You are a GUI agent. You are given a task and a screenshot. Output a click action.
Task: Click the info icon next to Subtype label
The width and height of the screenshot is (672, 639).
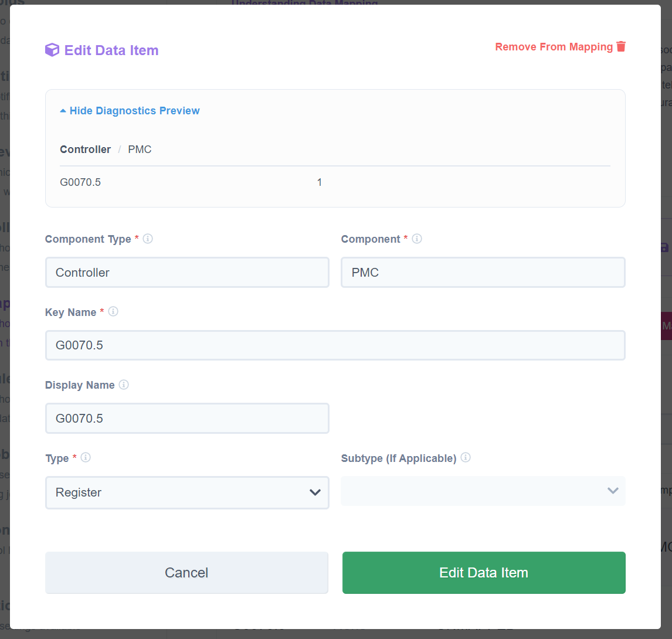466,457
